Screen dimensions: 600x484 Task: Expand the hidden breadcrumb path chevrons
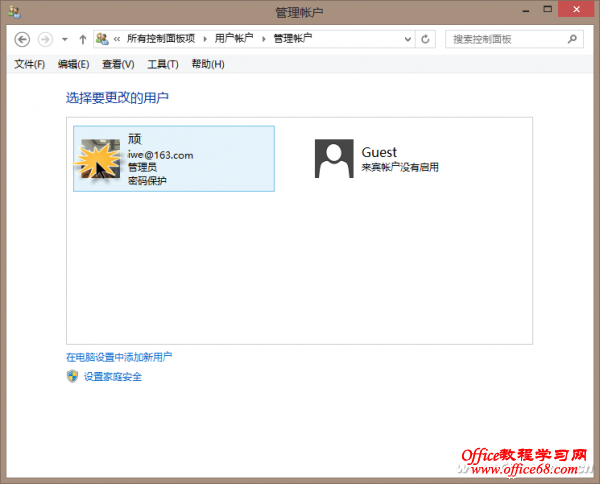point(117,39)
